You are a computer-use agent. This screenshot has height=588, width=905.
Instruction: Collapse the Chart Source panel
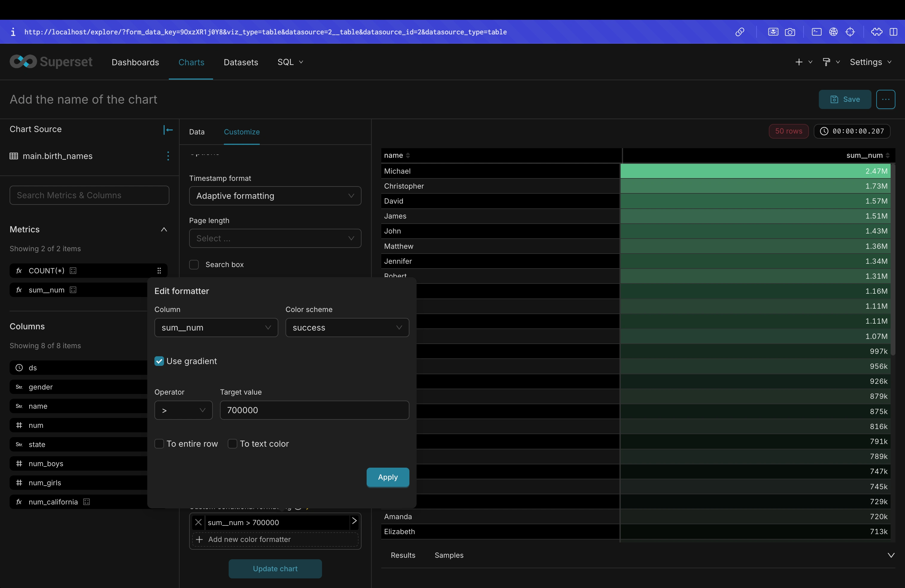(168, 130)
